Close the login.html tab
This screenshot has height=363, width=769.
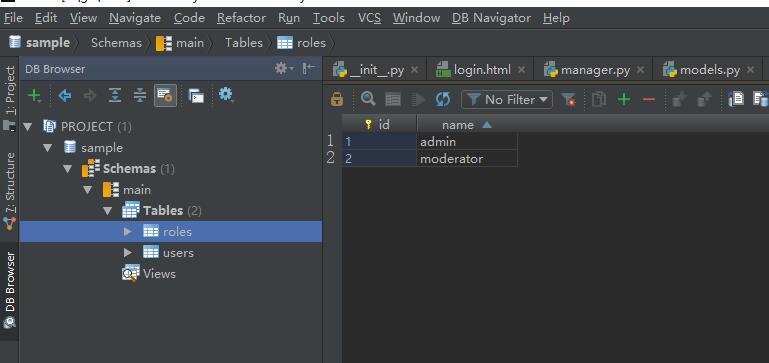point(521,70)
